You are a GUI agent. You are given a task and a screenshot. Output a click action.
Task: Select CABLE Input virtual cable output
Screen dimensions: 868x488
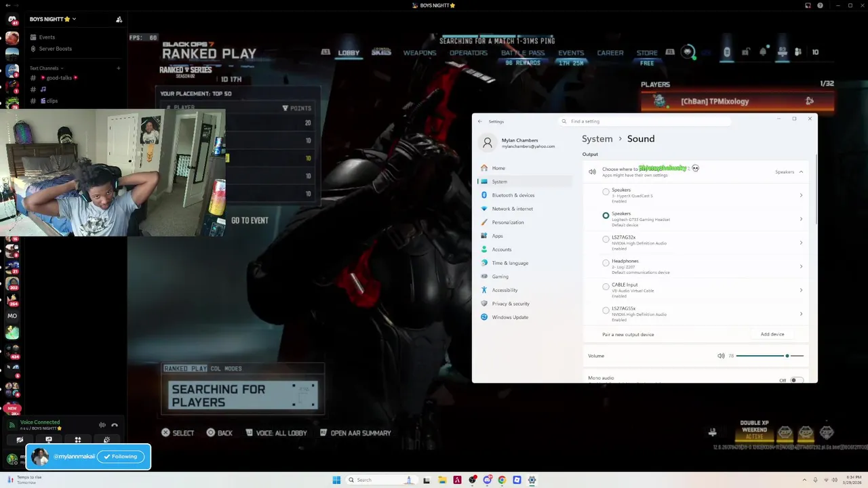[606, 287]
